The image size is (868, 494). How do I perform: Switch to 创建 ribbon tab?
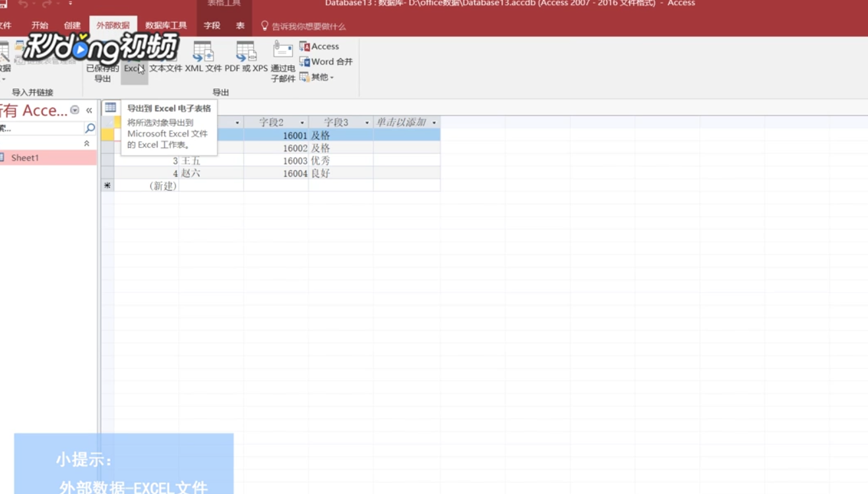tap(73, 26)
